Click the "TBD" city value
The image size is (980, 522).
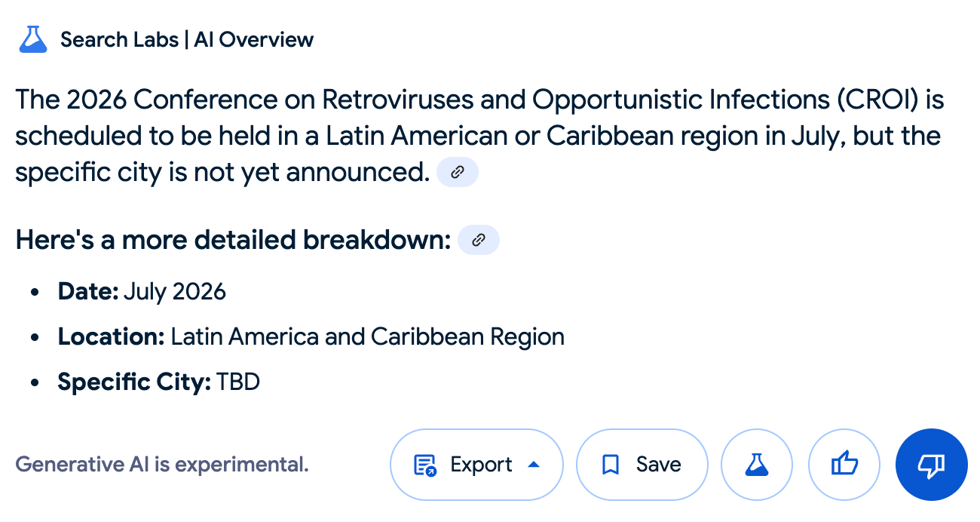click(238, 382)
